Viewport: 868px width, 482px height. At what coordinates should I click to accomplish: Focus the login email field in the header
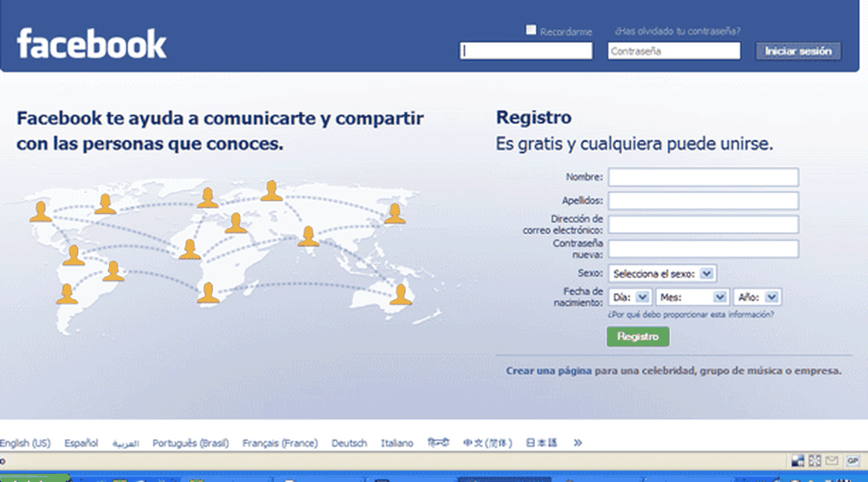coord(526,51)
